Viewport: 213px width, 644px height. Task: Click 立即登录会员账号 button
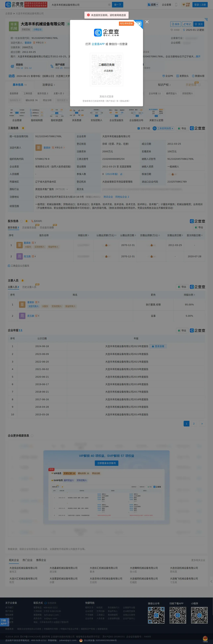[106, 463]
